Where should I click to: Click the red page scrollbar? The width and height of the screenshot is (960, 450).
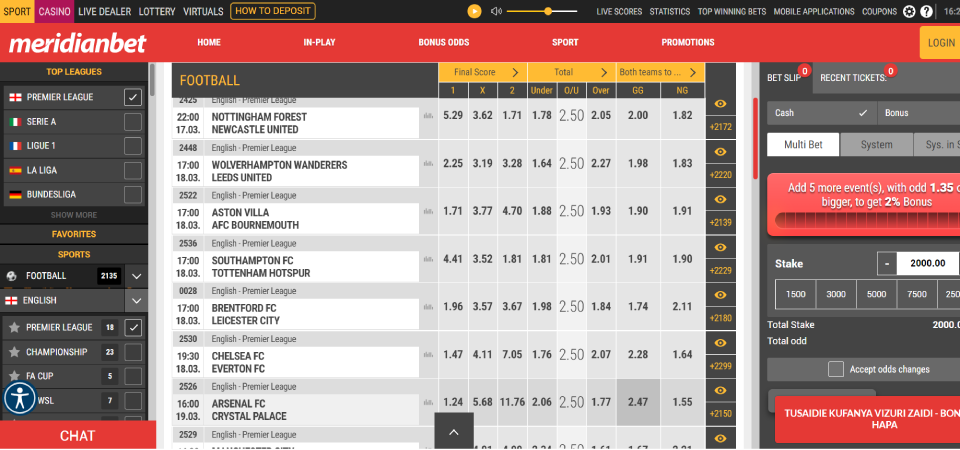tap(756, 138)
